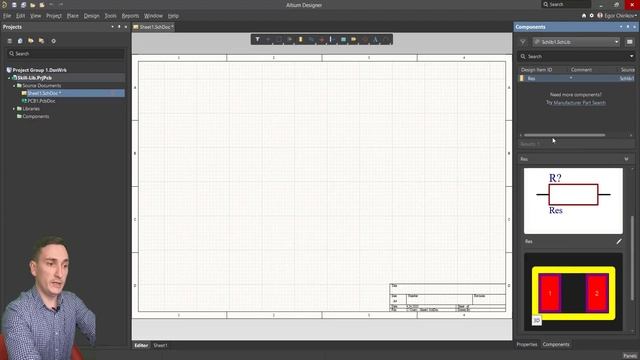Click the wire placement icon in the Active Bar
The height and width of the screenshot is (360, 640).
coord(311,40)
